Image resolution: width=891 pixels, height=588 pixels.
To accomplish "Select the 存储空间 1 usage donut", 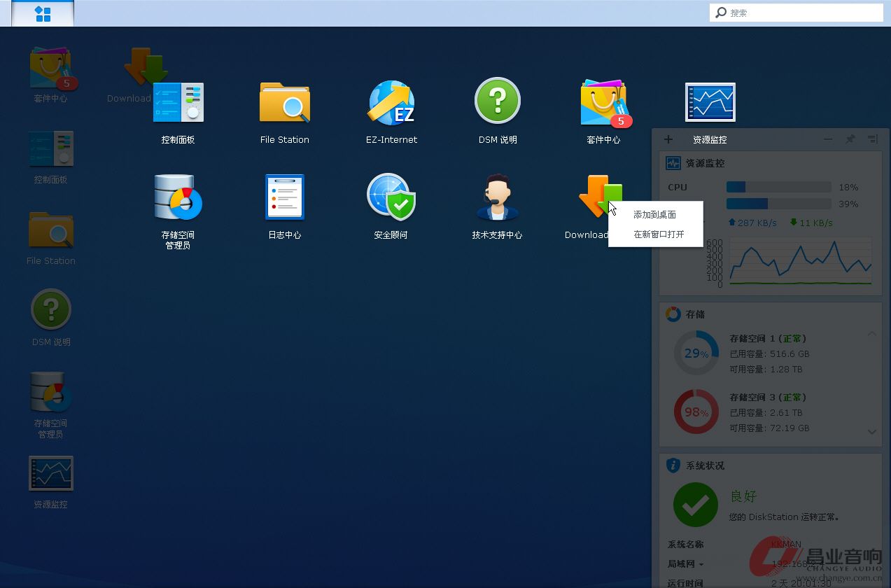I will (x=696, y=353).
